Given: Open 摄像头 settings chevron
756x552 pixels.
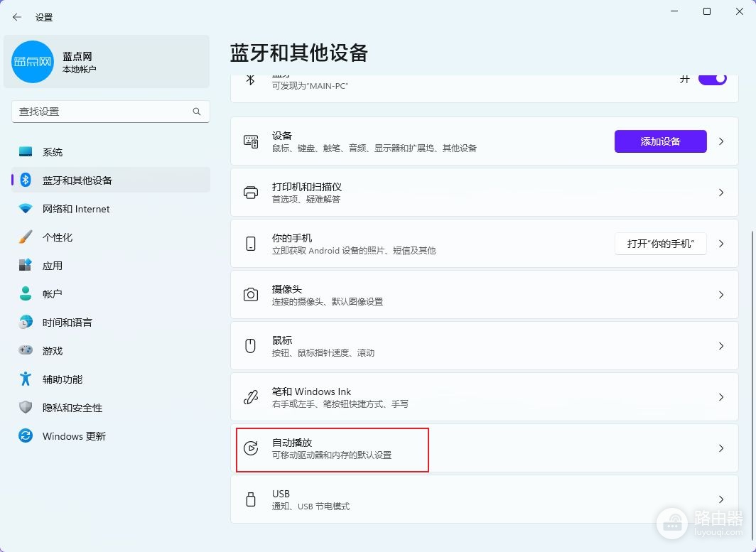Looking at the screenshot, I should coord(721,295).
